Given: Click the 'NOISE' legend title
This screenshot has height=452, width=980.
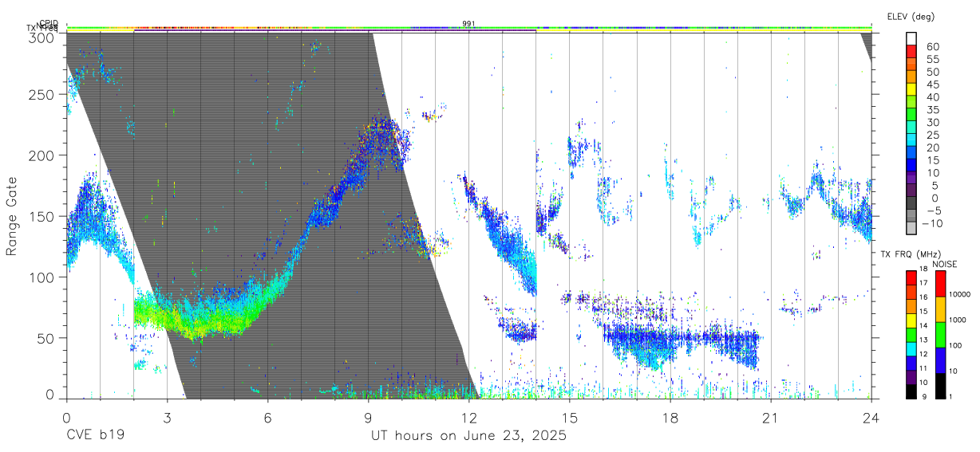Looking at the screenshot, I should 946,264.
